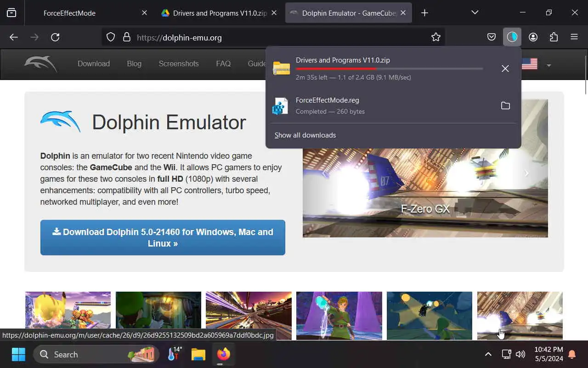Click the ForceEffectMode.reg file icon
The height and width of the screenshot is (368, 588).
click(x=280, y=106)
